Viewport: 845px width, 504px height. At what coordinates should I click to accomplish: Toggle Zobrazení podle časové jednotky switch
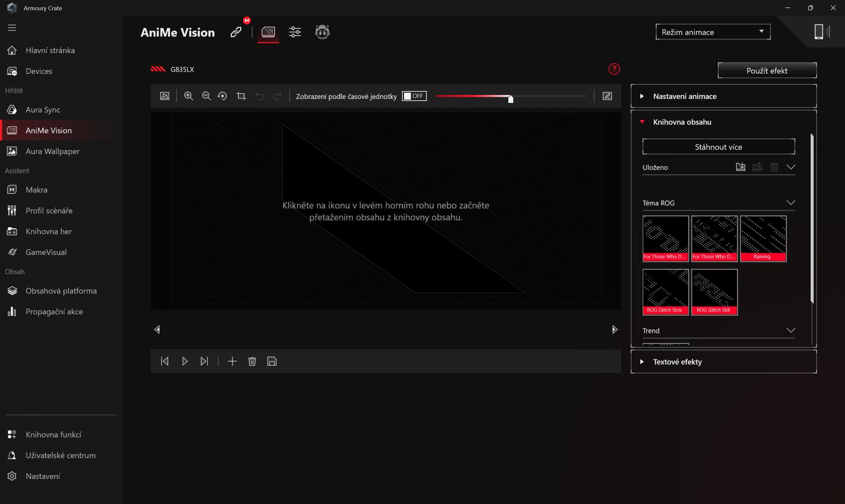pos(414,96)
